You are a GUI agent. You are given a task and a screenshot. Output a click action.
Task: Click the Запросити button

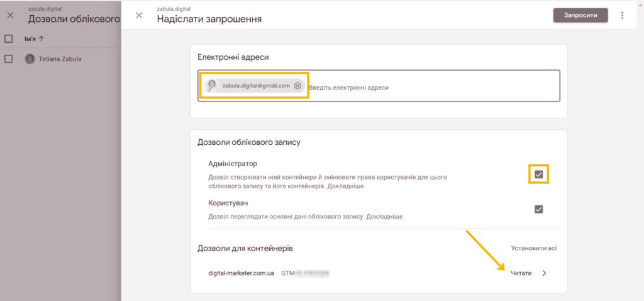tap(580, 15)
